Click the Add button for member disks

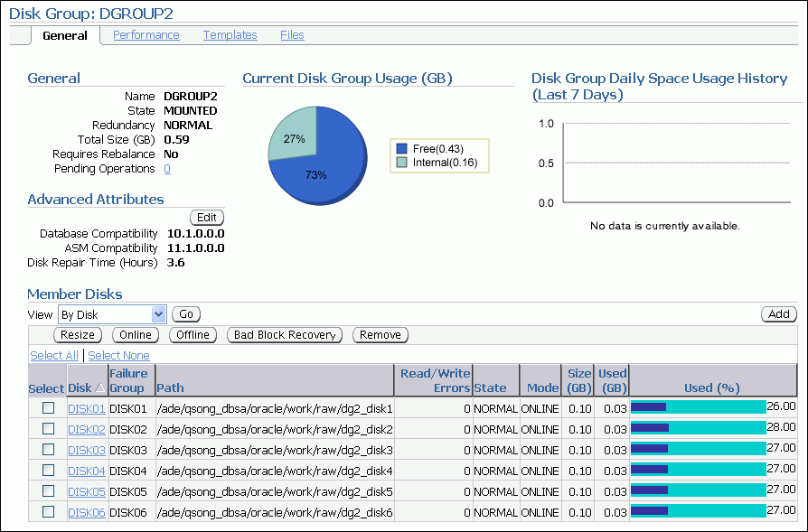(778, 313)
